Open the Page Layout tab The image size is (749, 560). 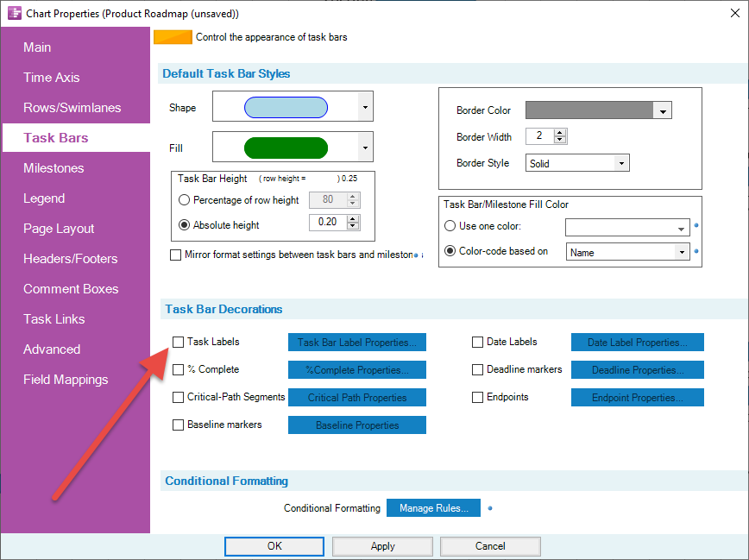(x=59, y=229)
